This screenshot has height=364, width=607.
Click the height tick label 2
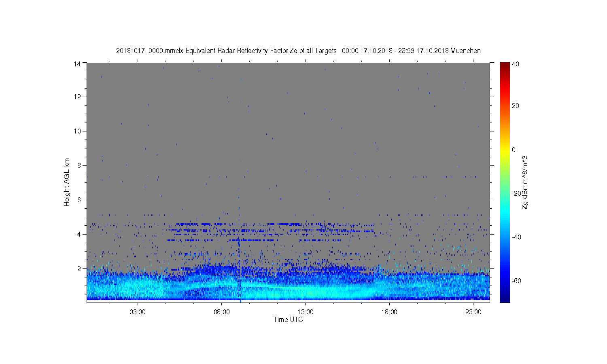[79, 269]
